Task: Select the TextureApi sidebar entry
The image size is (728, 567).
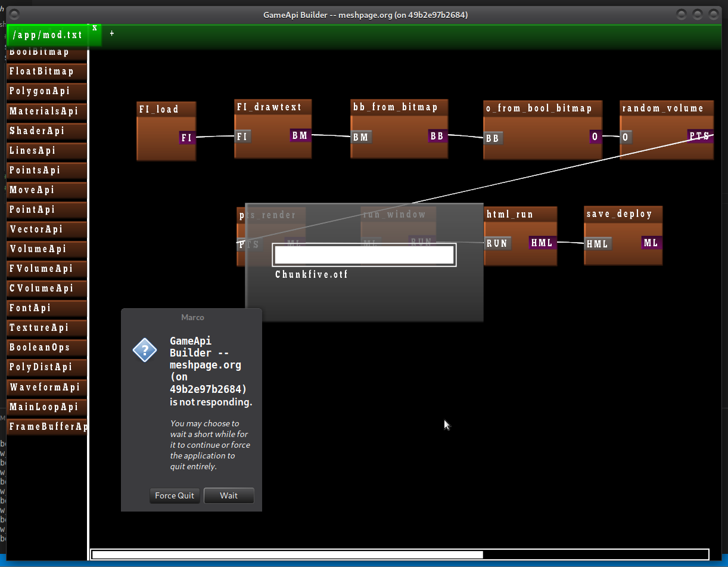Action: tap(46, 328)
